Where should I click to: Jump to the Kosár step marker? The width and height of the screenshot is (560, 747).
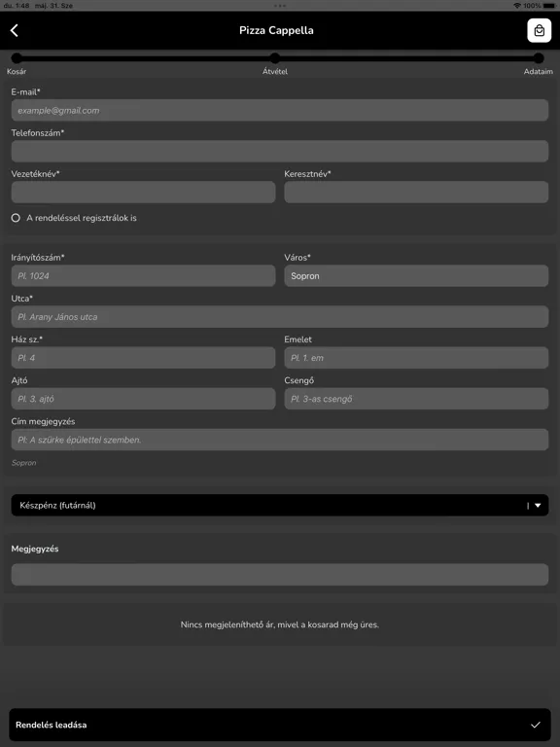pos(17,58)
